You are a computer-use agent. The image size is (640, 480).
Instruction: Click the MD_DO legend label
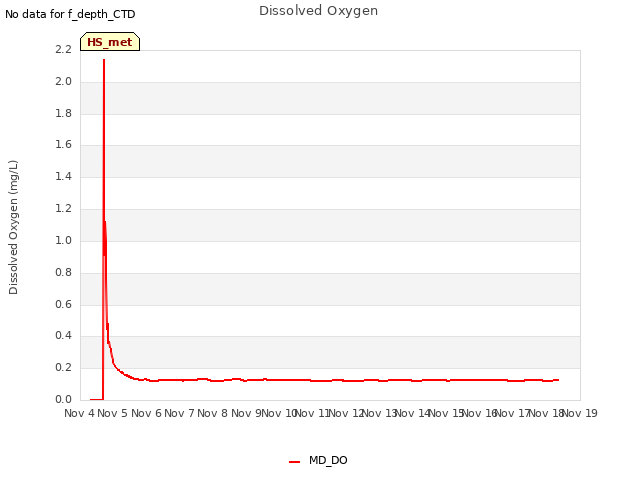(x=328, y=460)
